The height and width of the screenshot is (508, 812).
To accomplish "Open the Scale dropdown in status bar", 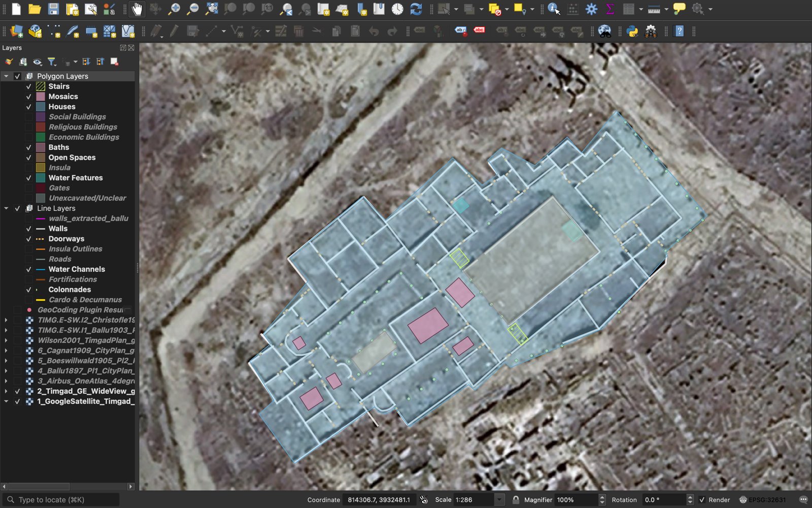I will tap(500, 500).
